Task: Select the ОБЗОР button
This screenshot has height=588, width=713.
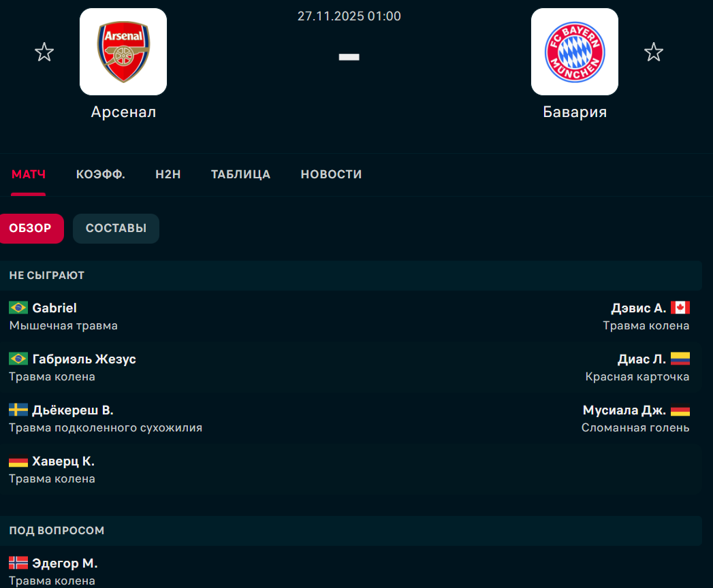Action: pos(31,228)
